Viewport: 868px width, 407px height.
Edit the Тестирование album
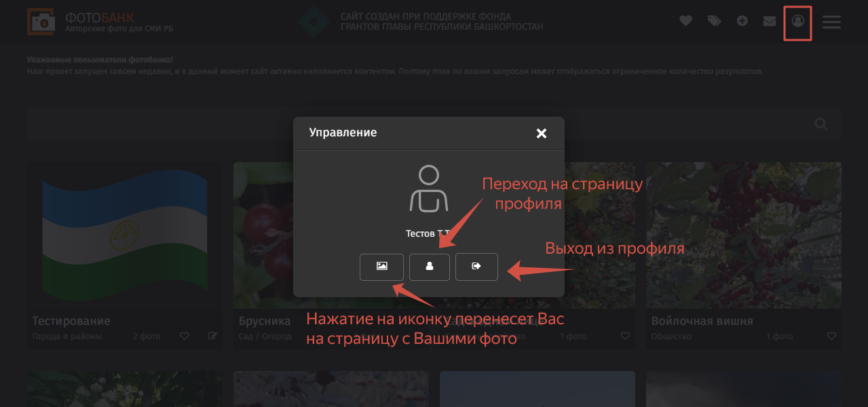212,336
